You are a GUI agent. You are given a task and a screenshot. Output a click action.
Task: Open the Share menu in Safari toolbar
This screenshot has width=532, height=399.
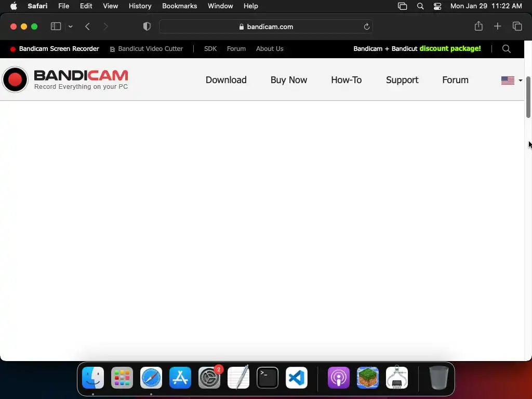point(478,26)
